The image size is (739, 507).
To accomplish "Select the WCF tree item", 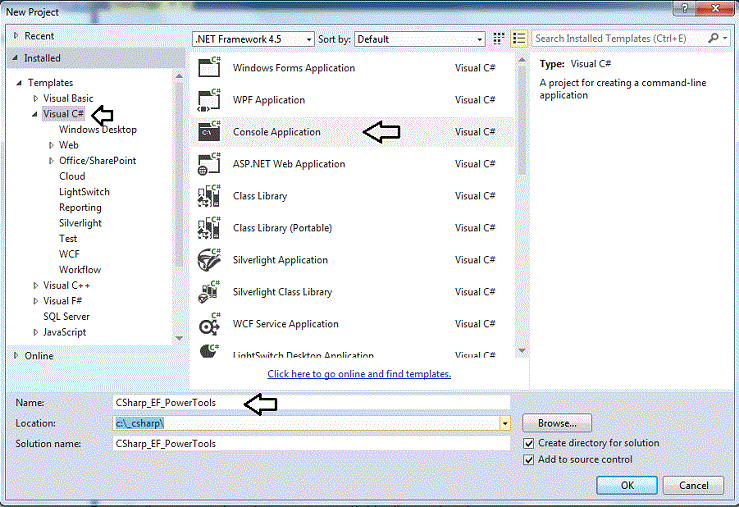I will point(69,254).
